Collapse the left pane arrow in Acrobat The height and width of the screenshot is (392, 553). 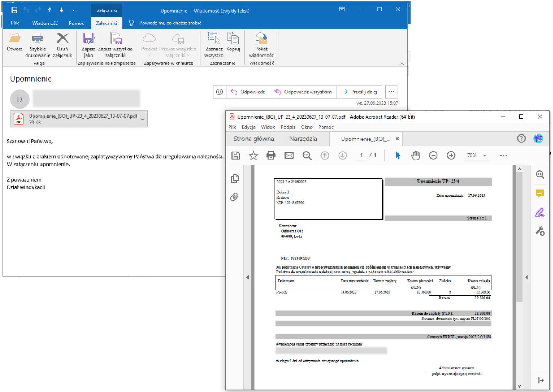tap(247, 277)
